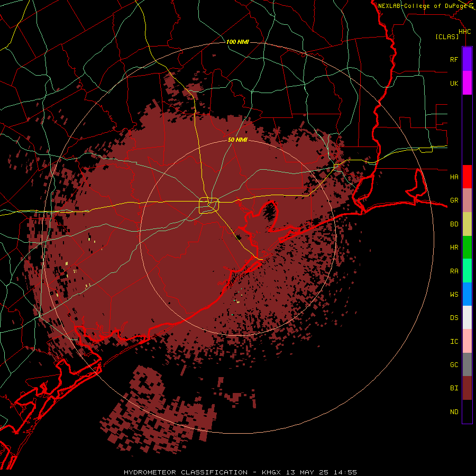Click the RF purple color swatch
Image resolution: width=476 pixels, height=476 pixels.
(467, 59)
